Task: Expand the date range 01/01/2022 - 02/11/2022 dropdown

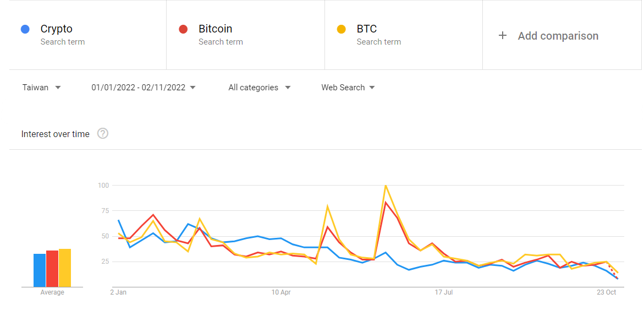Action: pos(144,88)
